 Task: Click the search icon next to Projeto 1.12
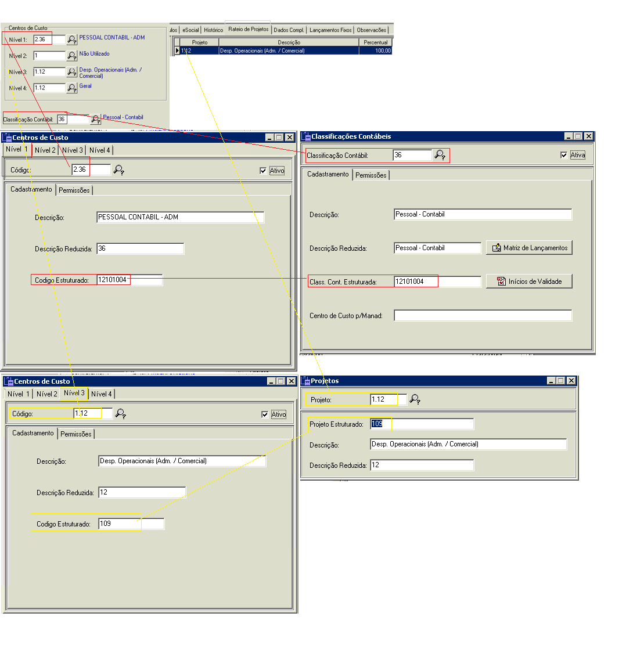point(415,399)
